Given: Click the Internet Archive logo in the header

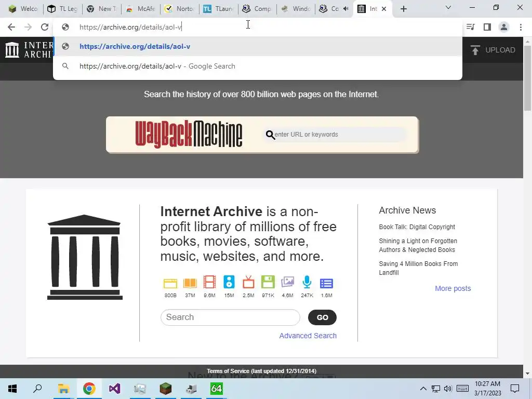Looking at the screenshot, I should coord(29,50).
